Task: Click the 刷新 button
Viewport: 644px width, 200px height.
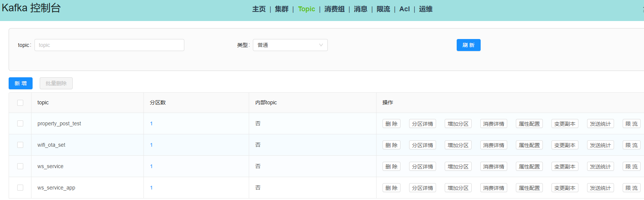Action: pos(468,45)
